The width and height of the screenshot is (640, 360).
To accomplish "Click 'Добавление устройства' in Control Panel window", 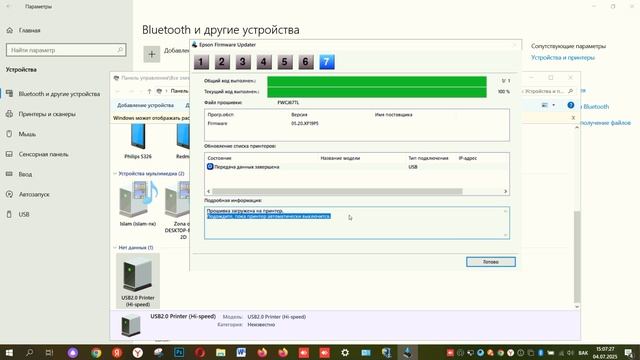I will [x=145, y=105].
